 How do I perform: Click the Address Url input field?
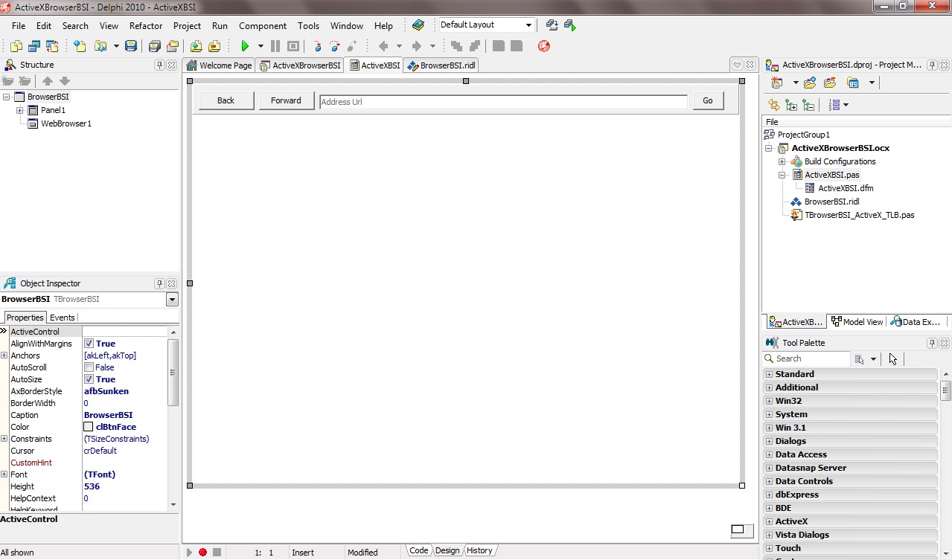click(x=503, y=102)
